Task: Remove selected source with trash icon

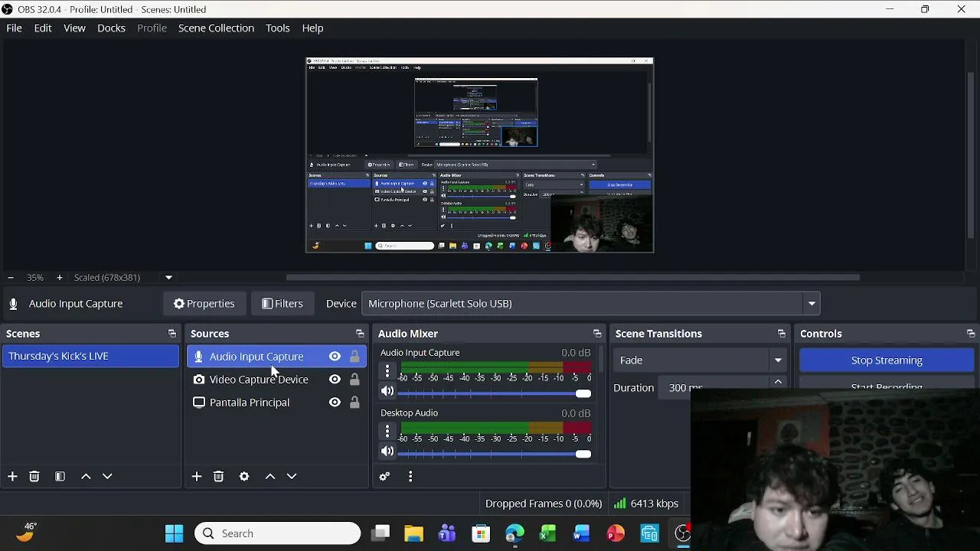Action: pos(218,477)
